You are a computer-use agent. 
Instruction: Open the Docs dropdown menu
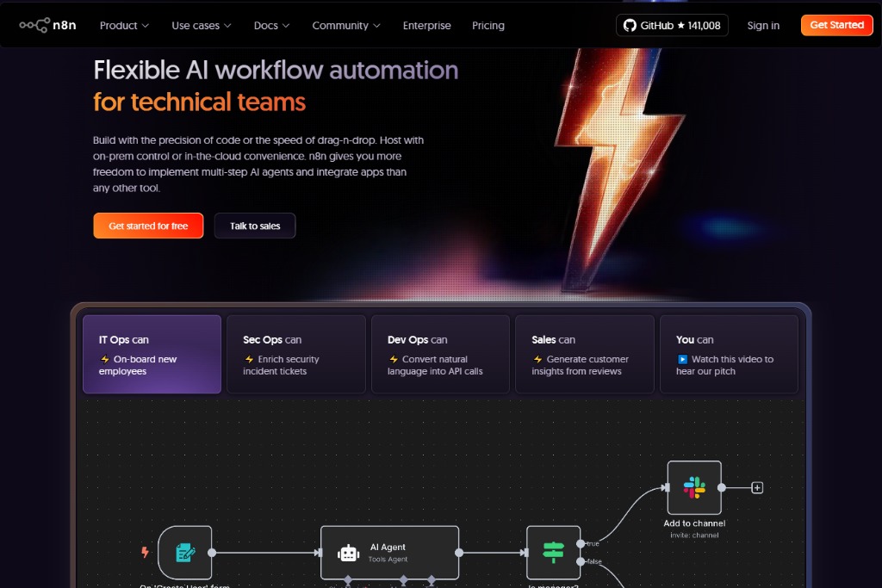[x=271, y=26]
